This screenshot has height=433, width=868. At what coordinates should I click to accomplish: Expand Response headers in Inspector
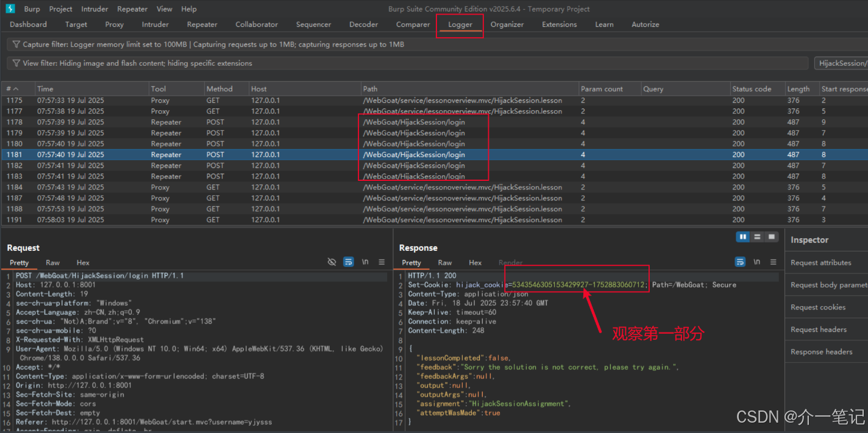click(x=827, y=351)
